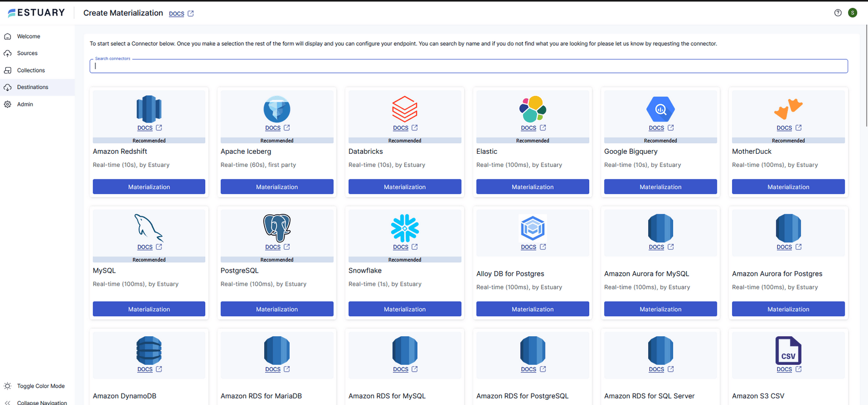The image size is (868, 405).
Task: Click the Amazon RDS for MariaDB logo
Action: pyautogui.click(x=277, y=350)
